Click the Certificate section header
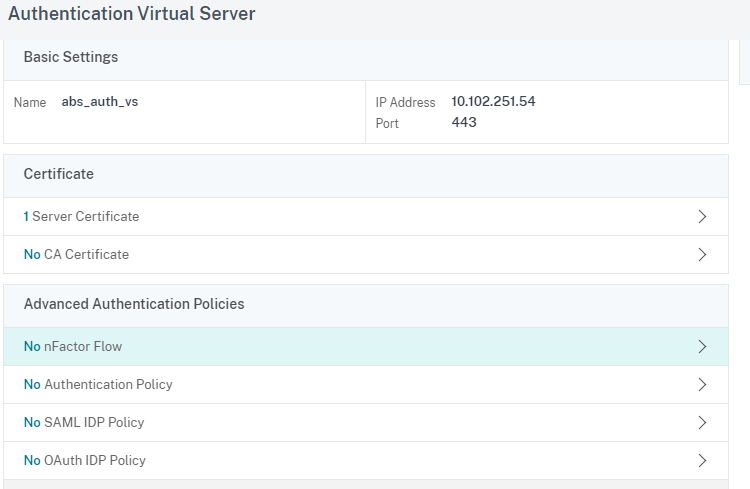This screenshot has width=750, height=489. 58,174
